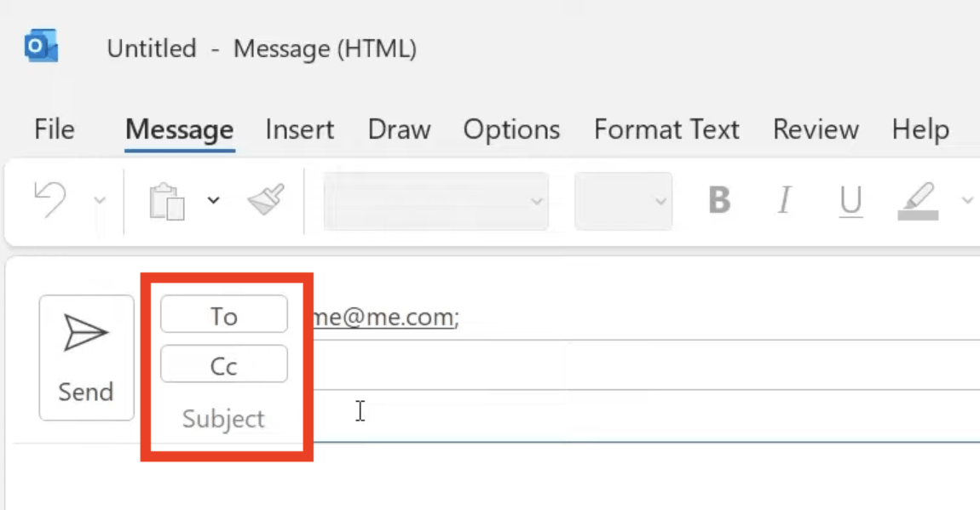The width and height of the screenshot is (980, 510).
Task: Open the font size combo box
Action: click(x=624, y=201)
